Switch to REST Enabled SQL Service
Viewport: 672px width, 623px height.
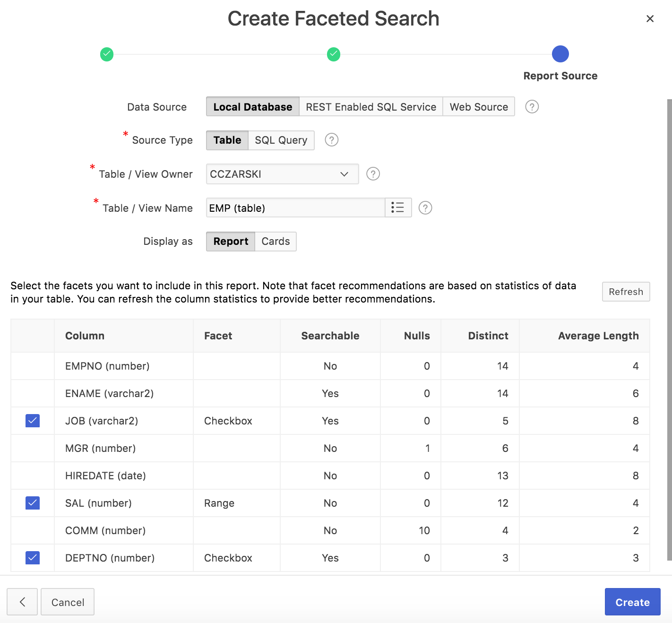point(370,107)
